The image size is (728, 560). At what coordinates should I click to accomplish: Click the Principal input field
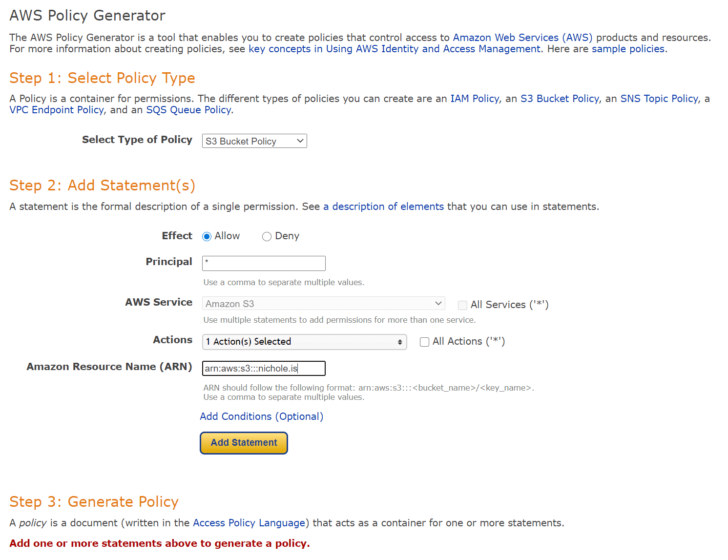point(264,264)
